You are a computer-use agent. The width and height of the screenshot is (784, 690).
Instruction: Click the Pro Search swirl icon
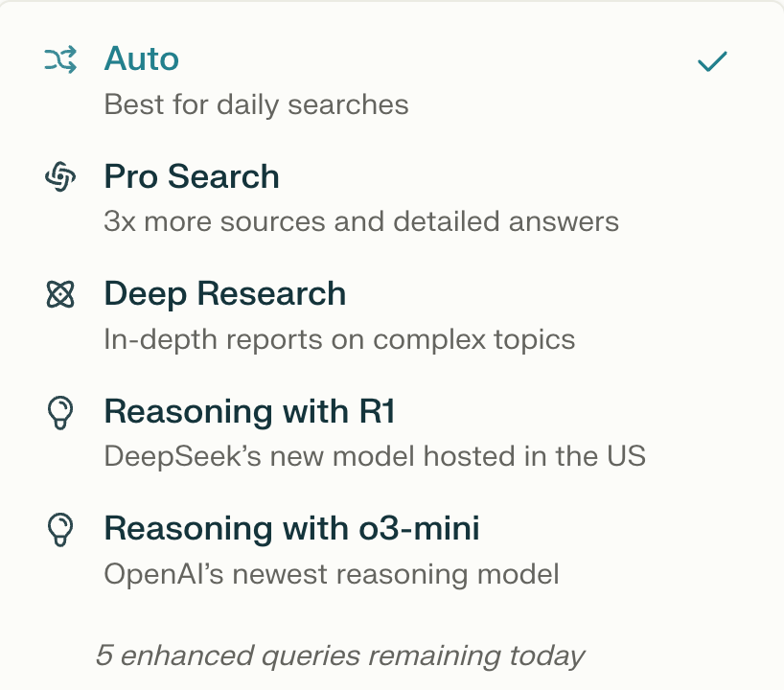tap(59, 177)
